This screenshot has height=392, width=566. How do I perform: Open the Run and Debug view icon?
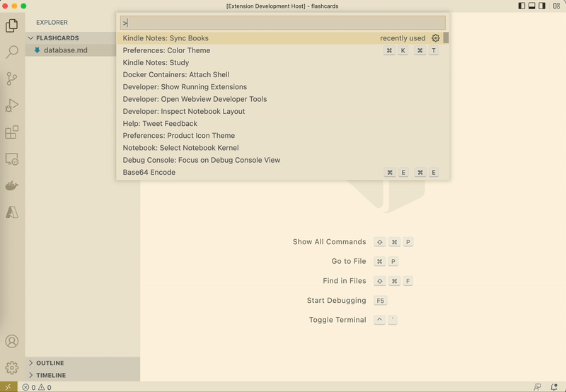(x=12, y=105)
